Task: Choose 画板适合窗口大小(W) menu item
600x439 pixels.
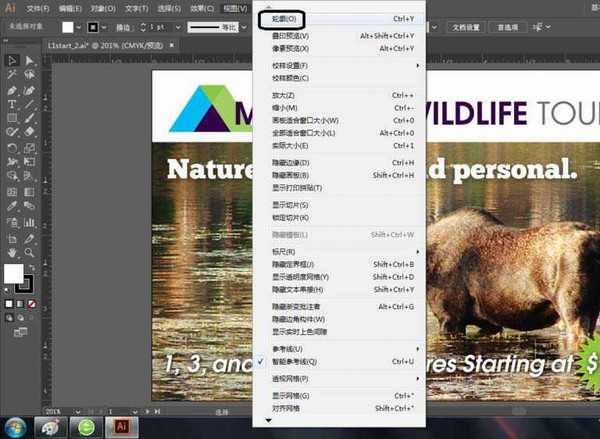Action: click(x=339, y=121)
